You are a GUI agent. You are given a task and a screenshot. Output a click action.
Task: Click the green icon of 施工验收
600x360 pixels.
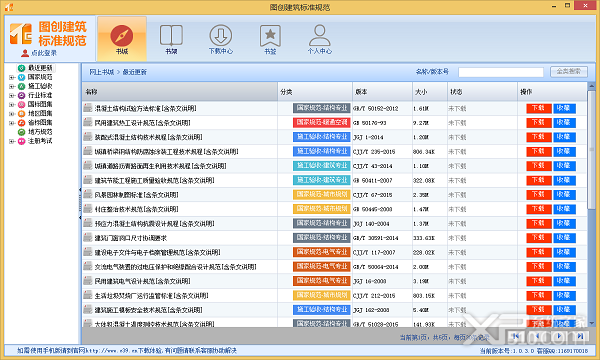[x=22, y=86]
